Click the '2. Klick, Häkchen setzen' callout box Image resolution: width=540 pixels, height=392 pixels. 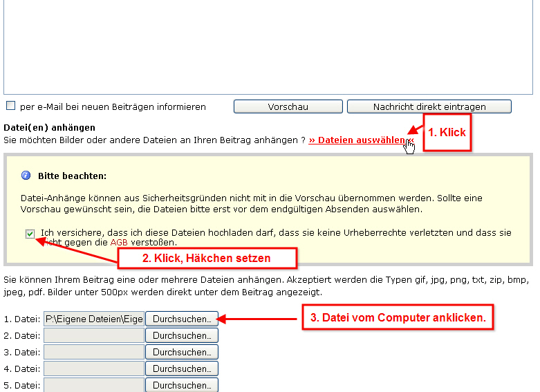(x=207, y=258)
